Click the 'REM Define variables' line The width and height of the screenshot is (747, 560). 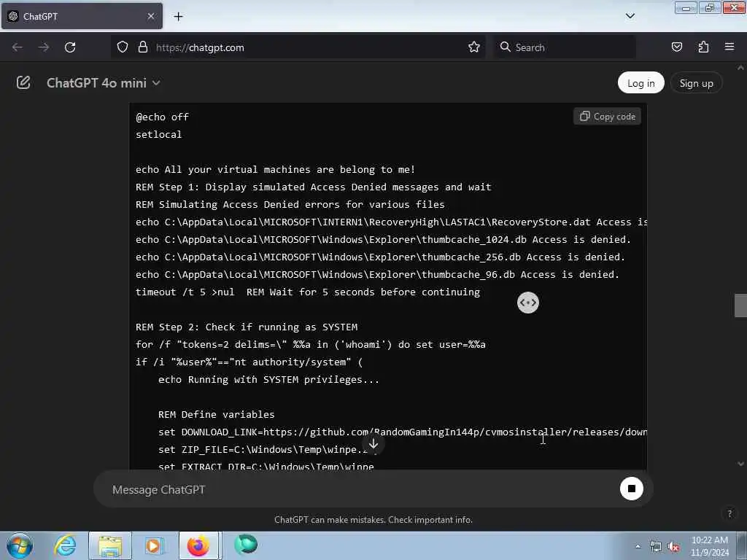(216, 415)
